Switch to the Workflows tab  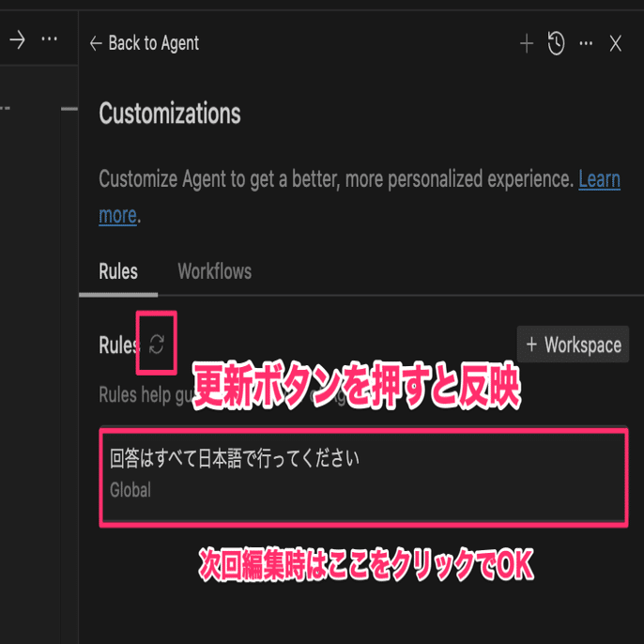215,271
